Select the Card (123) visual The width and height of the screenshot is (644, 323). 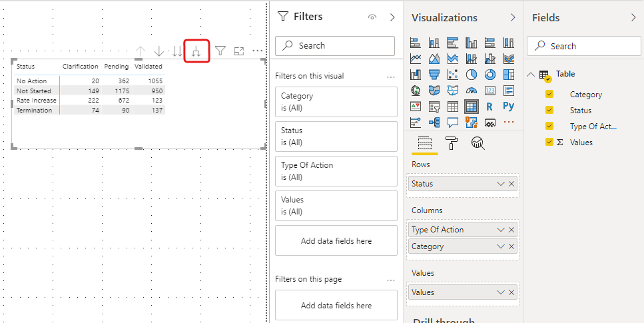pos(490,91)
